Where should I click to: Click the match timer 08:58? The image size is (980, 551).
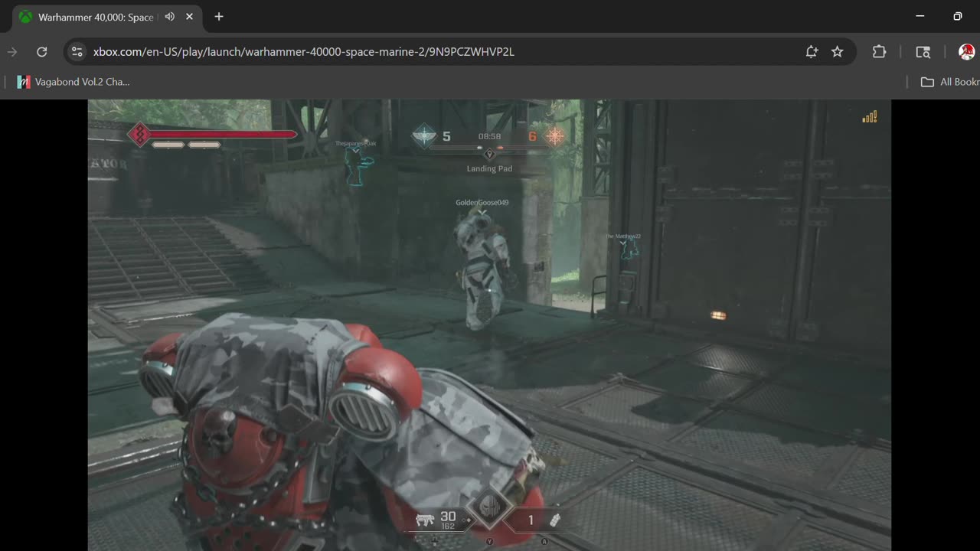489,137
